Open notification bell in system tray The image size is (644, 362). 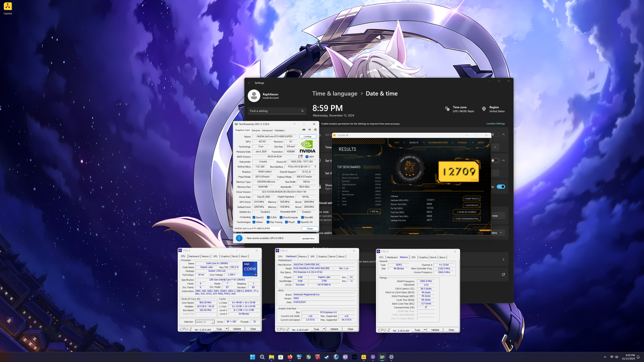(x=638, y=357)
